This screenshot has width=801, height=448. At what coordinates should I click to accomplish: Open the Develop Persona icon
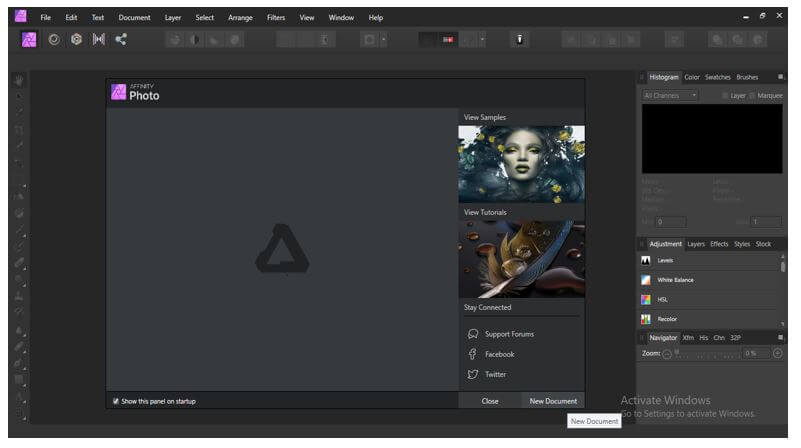coord(76,39)
